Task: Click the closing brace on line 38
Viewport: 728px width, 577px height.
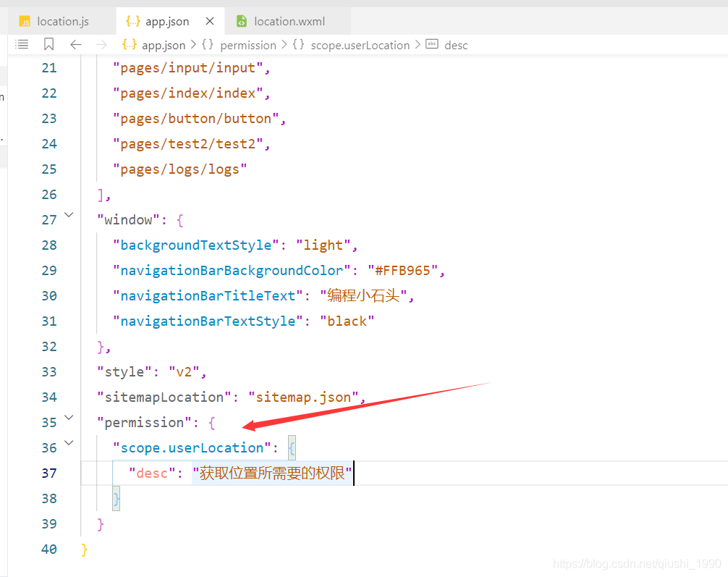Action: [116, 499]
